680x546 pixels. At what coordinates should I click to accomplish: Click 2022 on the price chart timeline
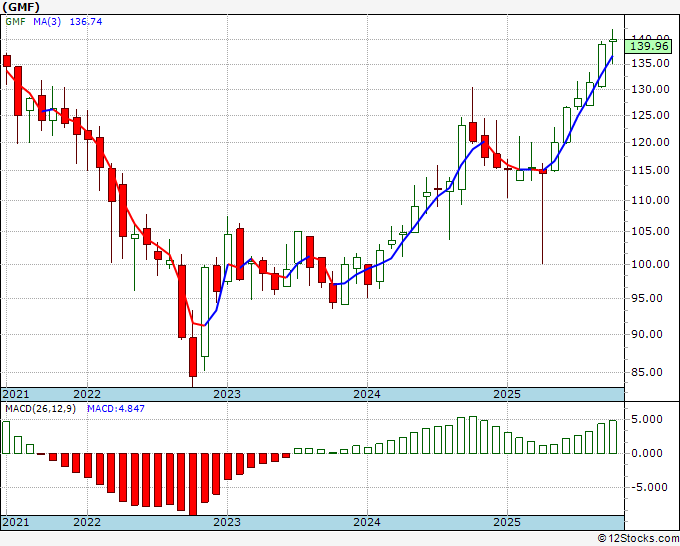tap(87, 394)
